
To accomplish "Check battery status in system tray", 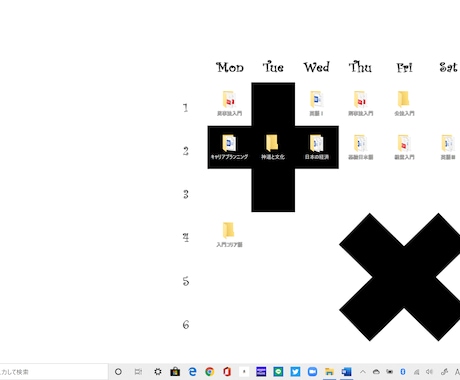I will pos(389,372).
